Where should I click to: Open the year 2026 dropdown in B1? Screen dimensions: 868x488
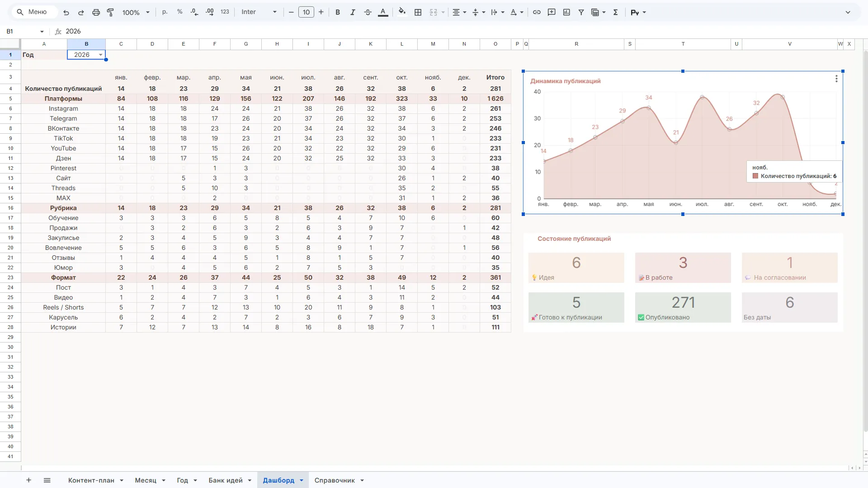(x=100, y=55)
